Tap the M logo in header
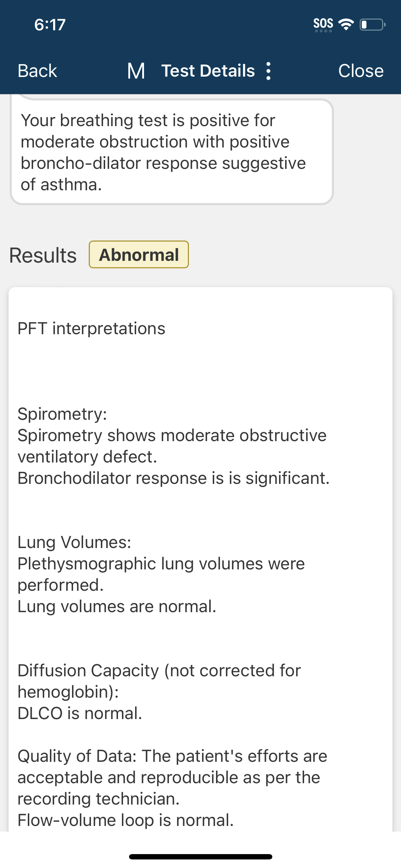 (x=136, y=71)
